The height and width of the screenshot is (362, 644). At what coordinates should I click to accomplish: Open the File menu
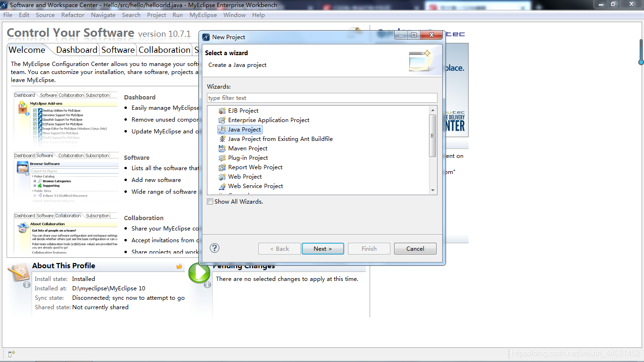click(x=8, y=15)
